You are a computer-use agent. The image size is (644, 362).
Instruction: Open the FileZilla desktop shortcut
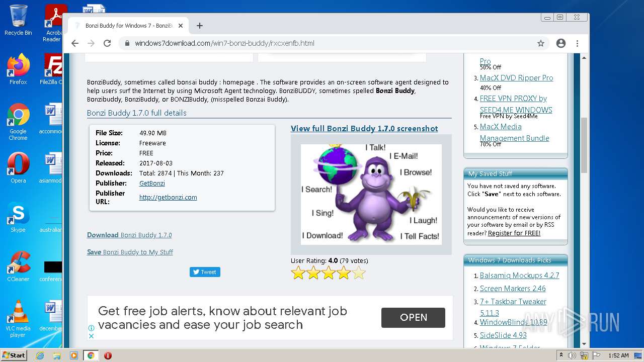[x=52, y=69]
